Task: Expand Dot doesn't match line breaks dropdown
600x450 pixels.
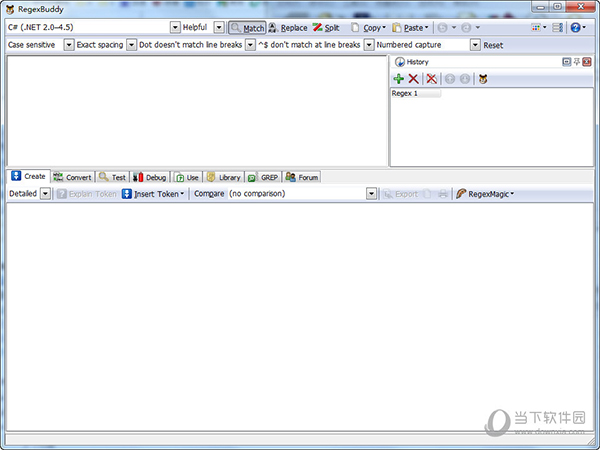Action: pyautogui.click(x=250, y=45)
